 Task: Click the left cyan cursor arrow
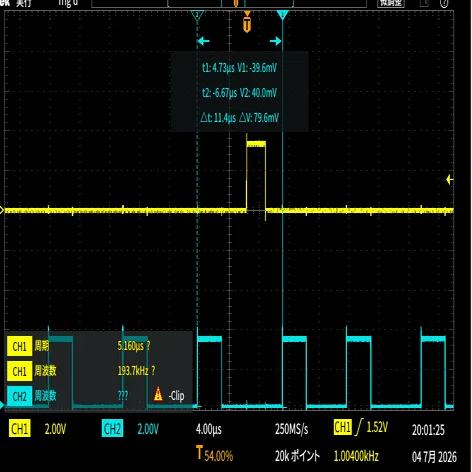click(203, 41)
